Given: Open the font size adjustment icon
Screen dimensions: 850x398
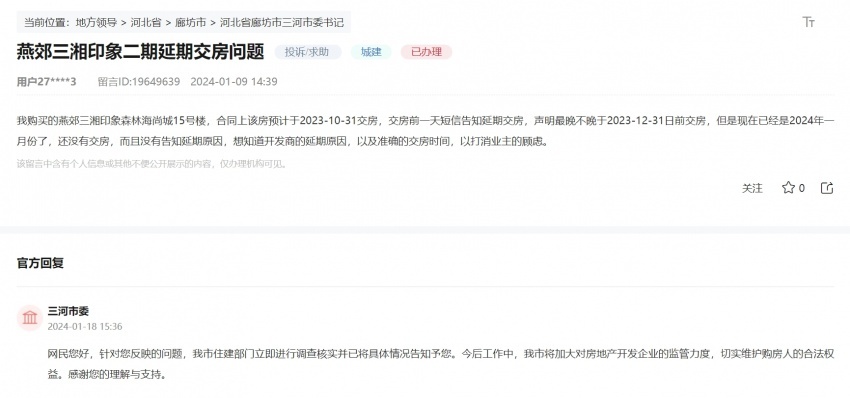Looking at the screenshot, I should pos(808,22).
